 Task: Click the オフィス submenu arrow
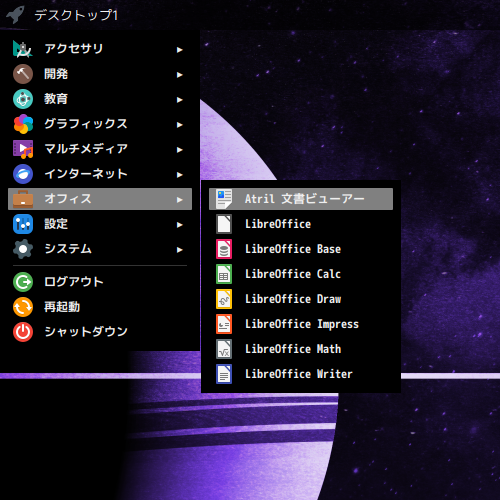[x=180, y=200]
